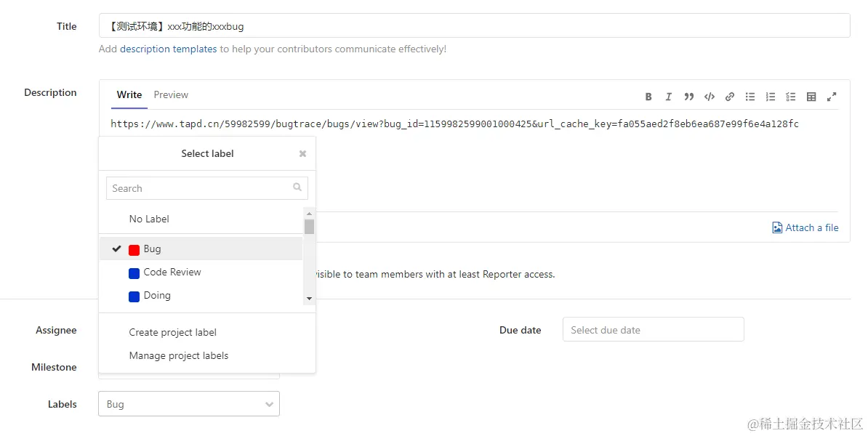Close the Select label popup
This screenshot has height=436, width=868.
pyautogui.click(x=303, y=154)
